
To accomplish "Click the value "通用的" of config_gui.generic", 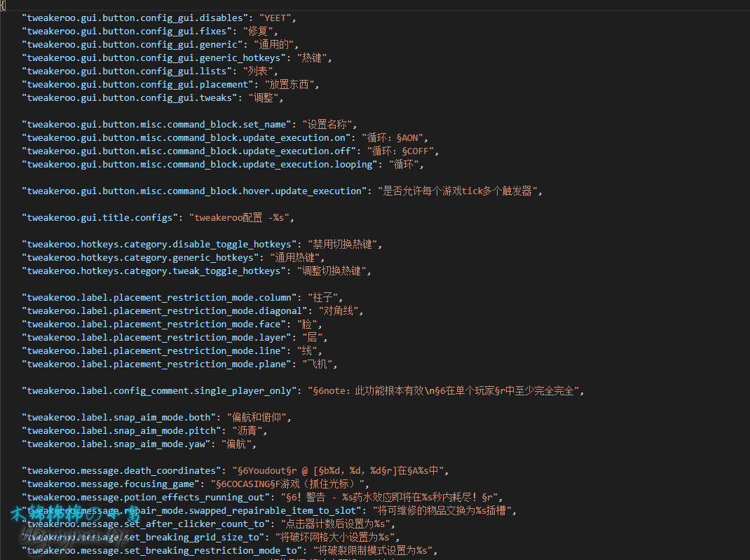I will pos(273,45).
